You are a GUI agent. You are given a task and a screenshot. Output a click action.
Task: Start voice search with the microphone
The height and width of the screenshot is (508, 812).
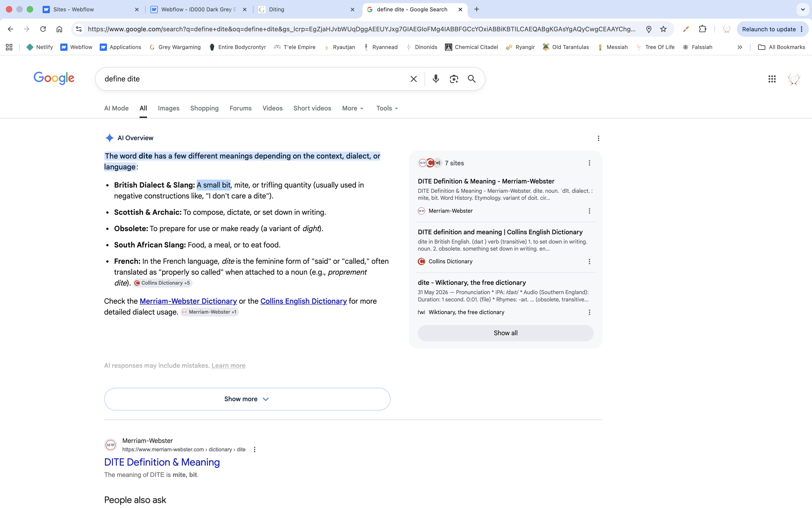435,79
